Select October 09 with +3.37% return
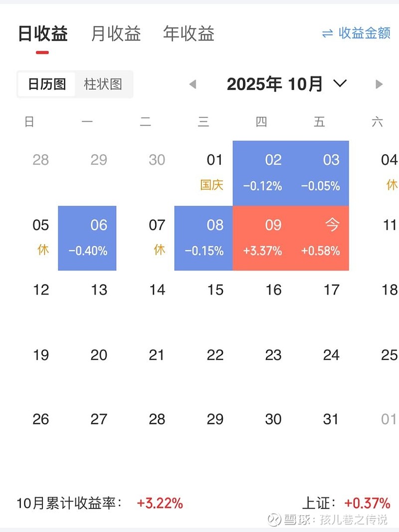The image size is (399, 532). point(262,238)
